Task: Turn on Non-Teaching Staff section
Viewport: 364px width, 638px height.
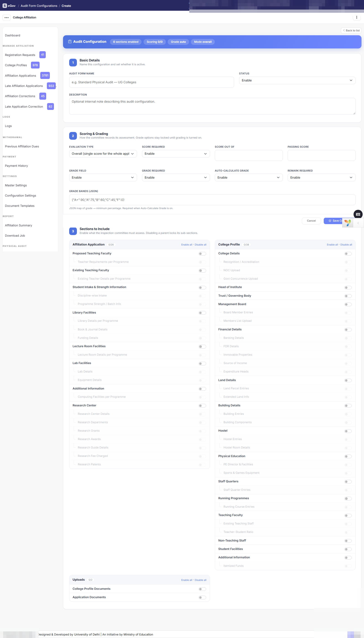Action: (348, 541)
